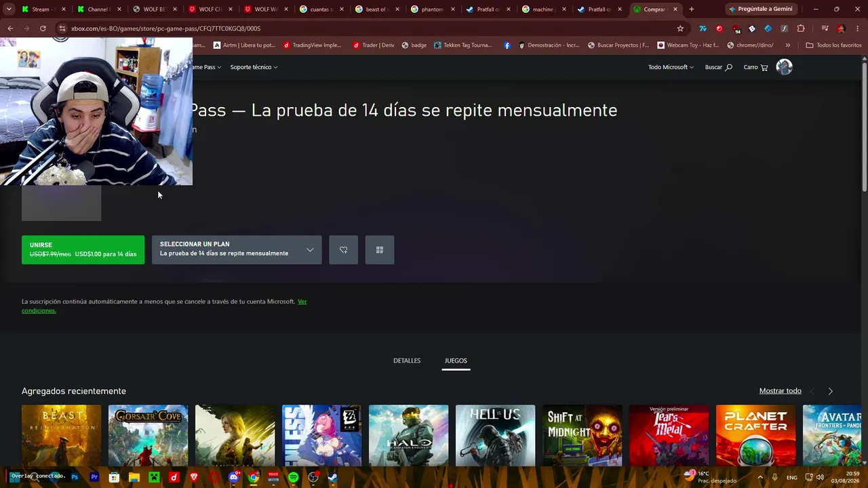Expand the Soporte técnico menu
This screenshot has height=488, width=868.
[x=254, y=67]
